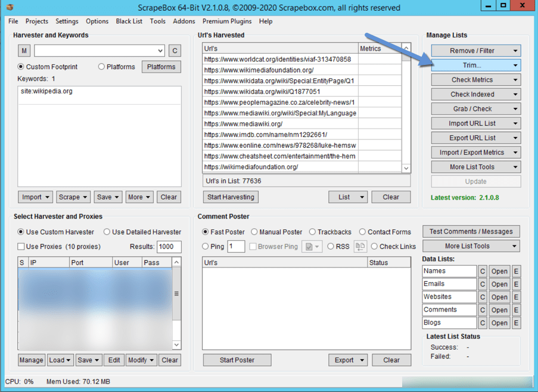This screenshot has height=392, width=538.
Task: Edit the Blogs list with E button
Action: point(516,323)
